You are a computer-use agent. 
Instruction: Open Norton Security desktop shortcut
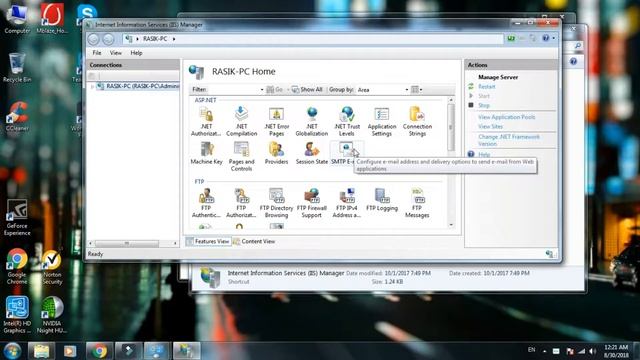(x=52, y=267)
